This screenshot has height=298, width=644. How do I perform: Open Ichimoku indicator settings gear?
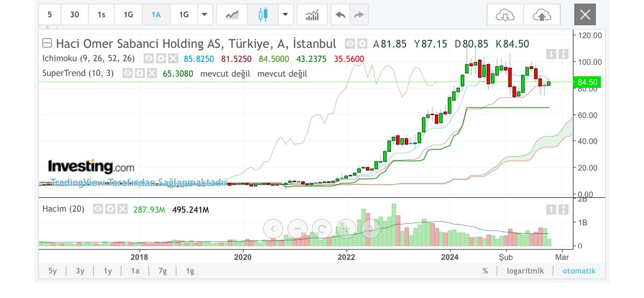(x=161, y=59)
